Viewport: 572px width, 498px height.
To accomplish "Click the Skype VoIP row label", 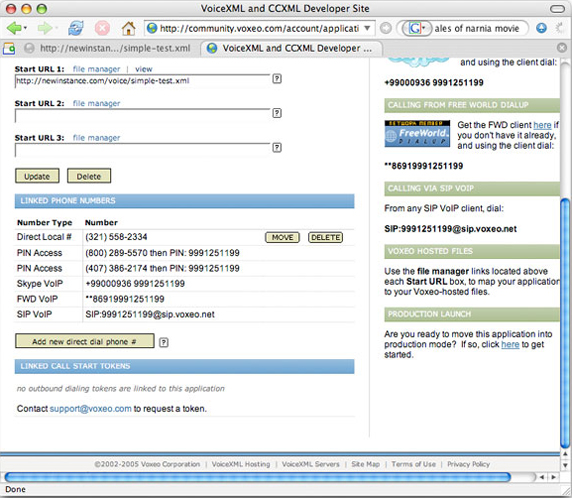I will click(x=40, y=283).
